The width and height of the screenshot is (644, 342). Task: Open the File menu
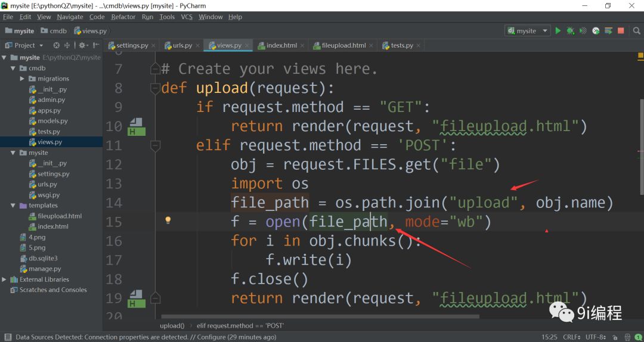8,17
